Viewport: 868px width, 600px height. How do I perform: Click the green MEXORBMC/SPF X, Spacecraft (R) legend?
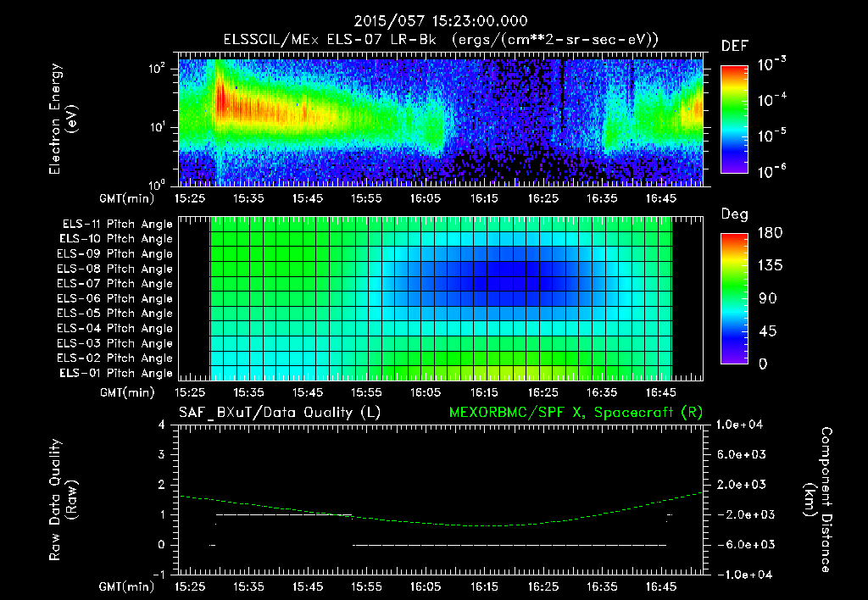[576, 413]
